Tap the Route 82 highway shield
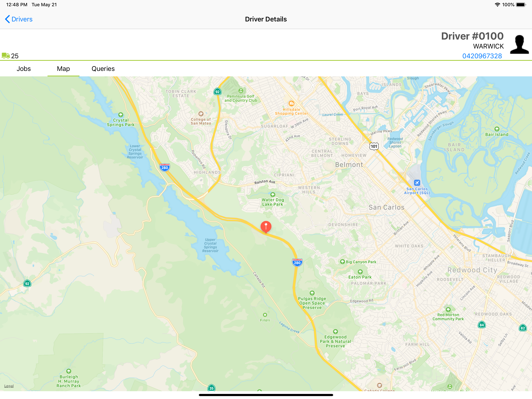 pyautogui.click(x=523, y=328)
